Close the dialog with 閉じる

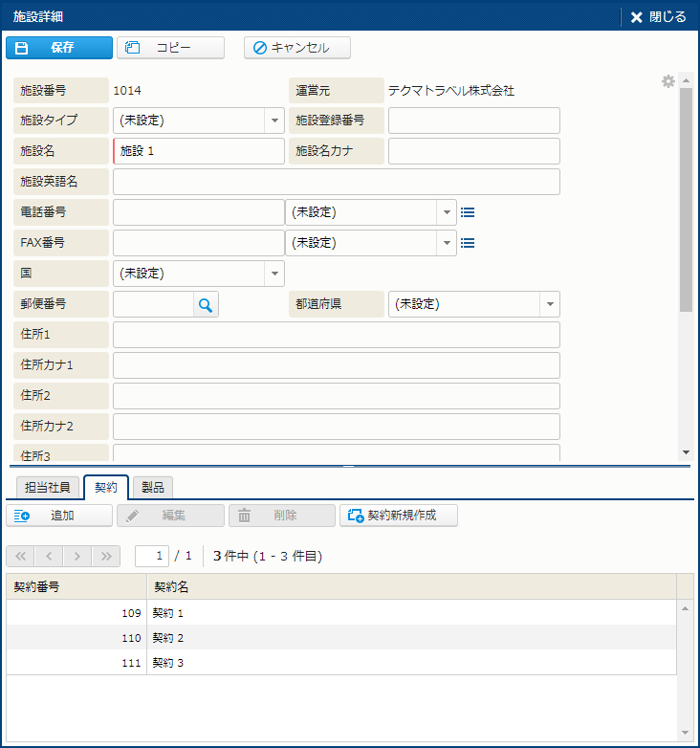tap(659, 16)
